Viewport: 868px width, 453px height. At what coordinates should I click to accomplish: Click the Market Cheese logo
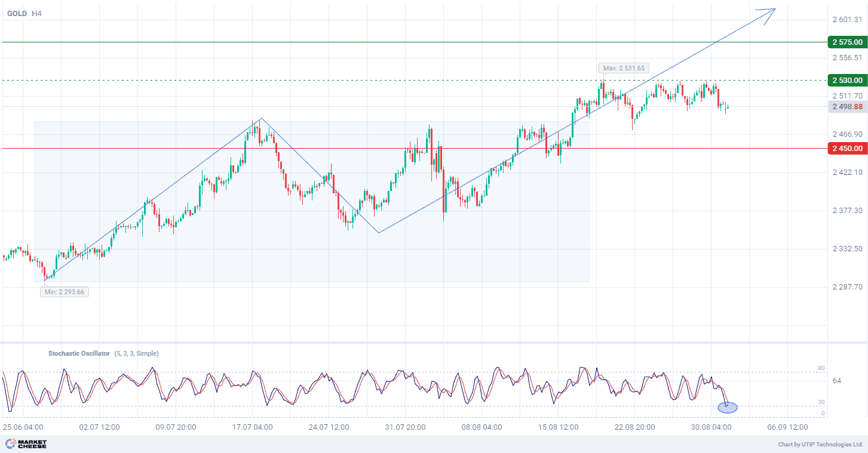pyautogui.click(x=26, y=444)
